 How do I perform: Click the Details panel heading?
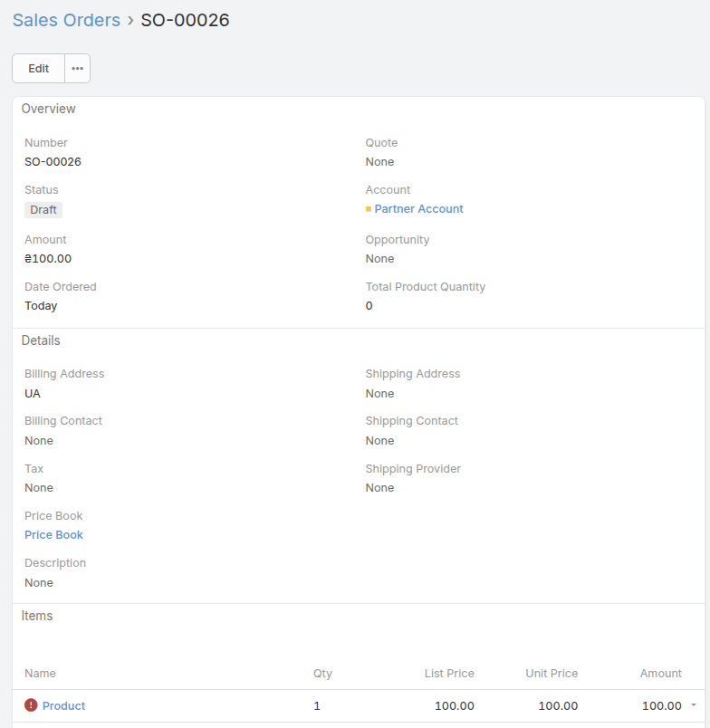click(x=41, y=340)
